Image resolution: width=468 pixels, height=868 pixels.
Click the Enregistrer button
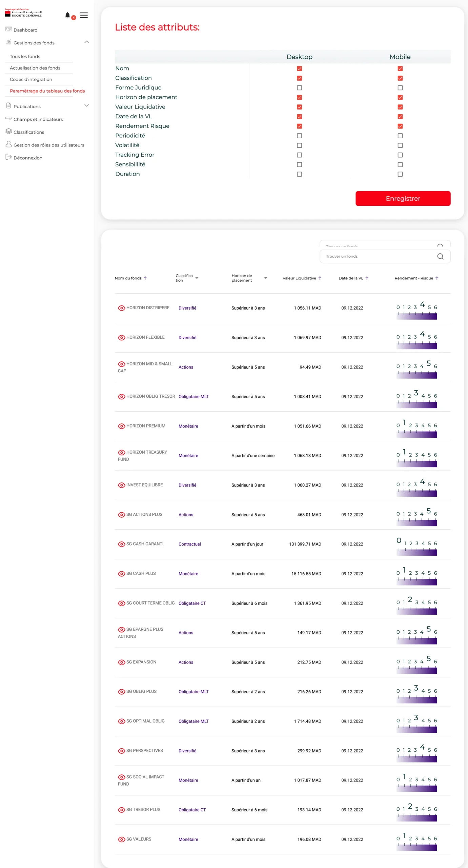point(403,198)
